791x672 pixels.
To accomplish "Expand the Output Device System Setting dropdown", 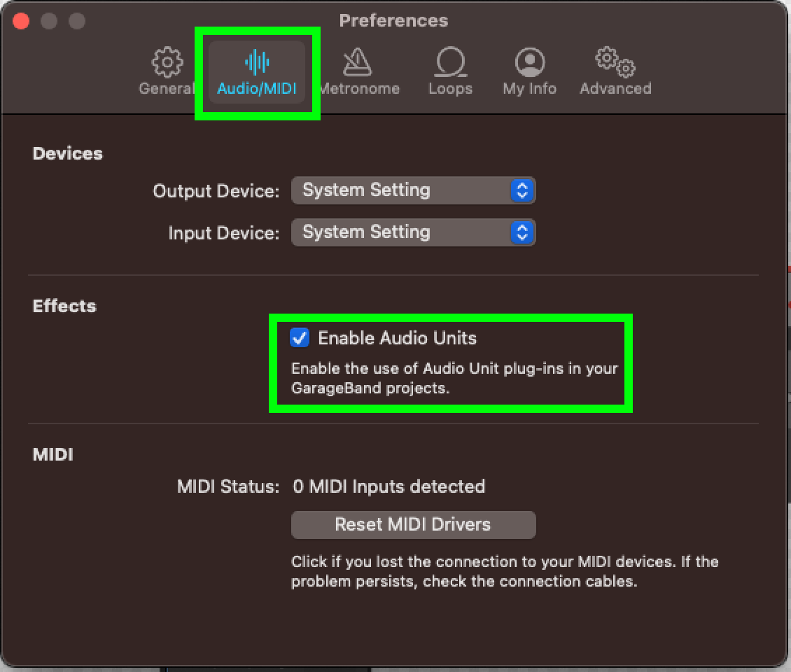I will coord(413,190).
